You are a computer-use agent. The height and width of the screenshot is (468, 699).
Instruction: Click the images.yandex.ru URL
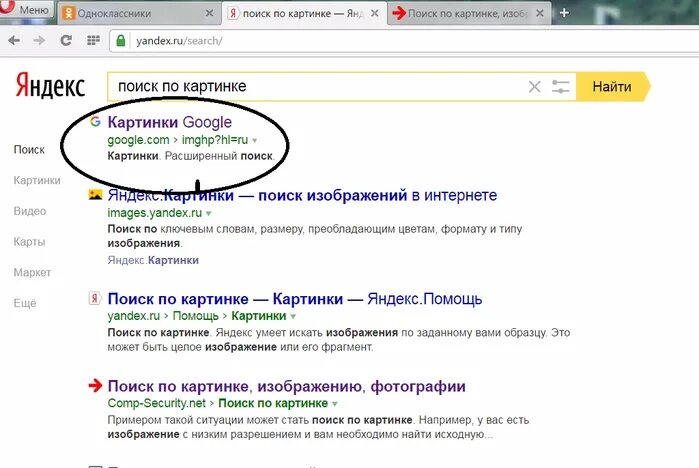(155, 213)
